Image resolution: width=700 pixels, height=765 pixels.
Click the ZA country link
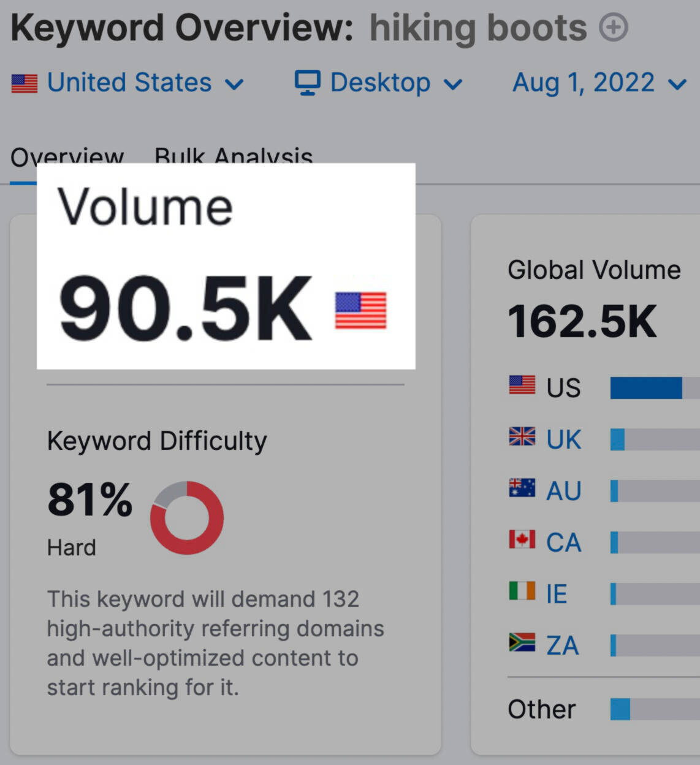(x=562, y=645)
